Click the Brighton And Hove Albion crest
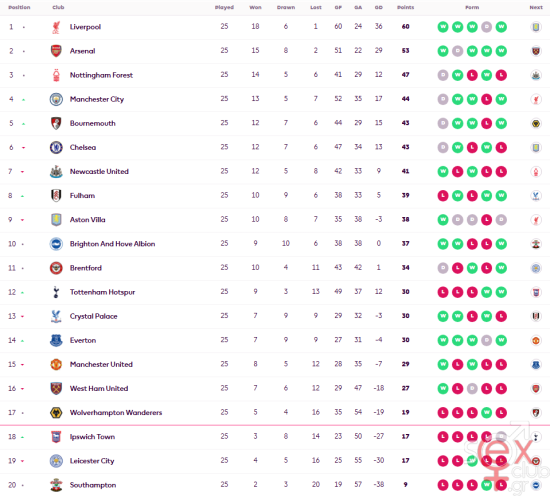Image resolution: width=550 pixels, height=496 pixels. [56, 244]
